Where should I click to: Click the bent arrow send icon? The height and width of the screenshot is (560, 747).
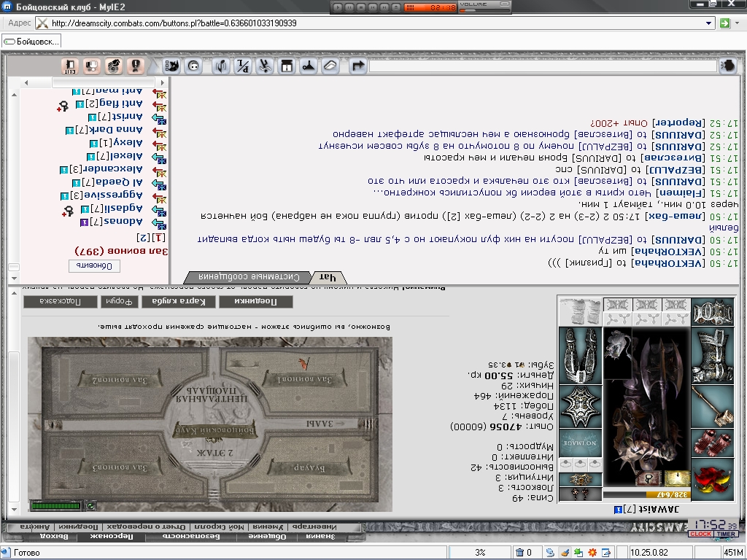coord(357,66)
